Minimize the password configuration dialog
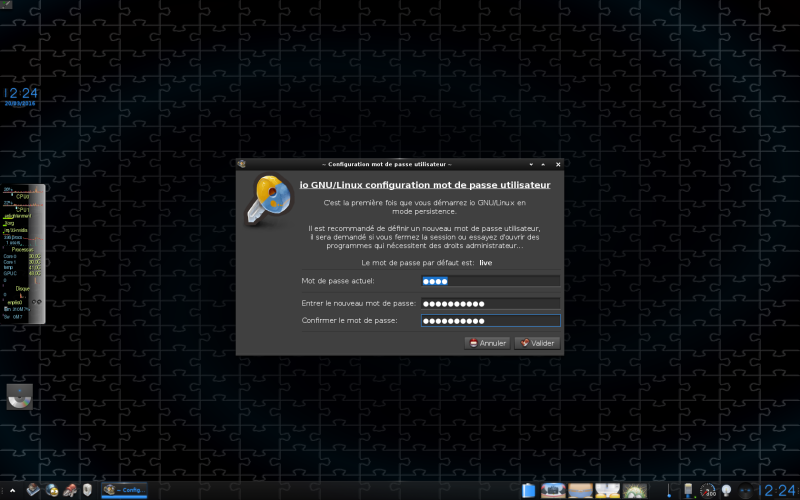 click(531, 164)
